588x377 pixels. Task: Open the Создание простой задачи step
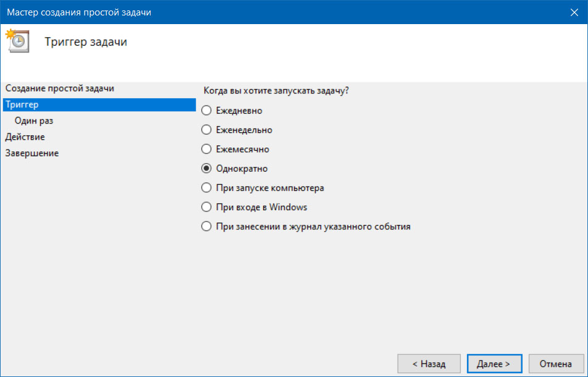[60, 88]
